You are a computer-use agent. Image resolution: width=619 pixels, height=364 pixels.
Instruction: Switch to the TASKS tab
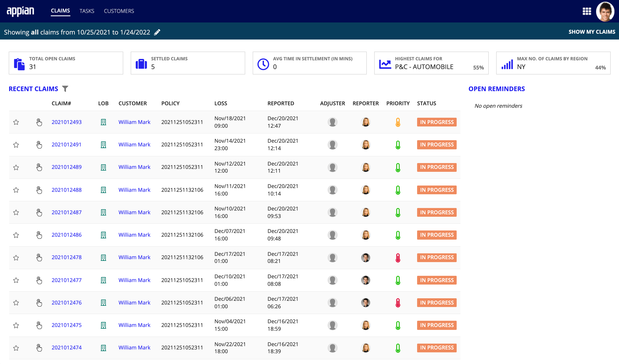point(86,11)
